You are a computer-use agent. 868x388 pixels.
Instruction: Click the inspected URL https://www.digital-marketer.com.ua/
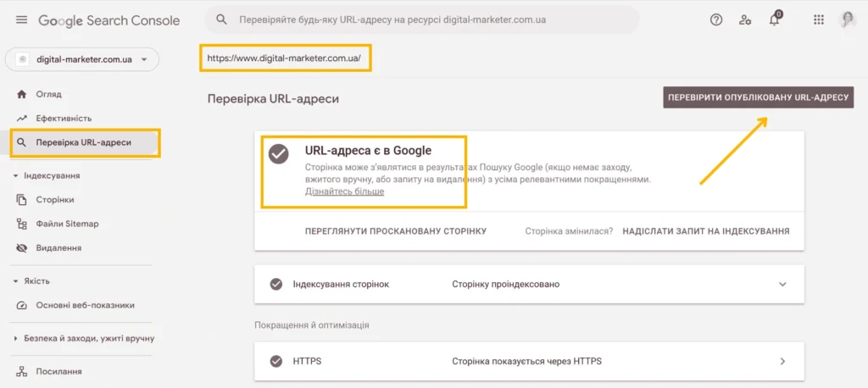click(284, 58)
